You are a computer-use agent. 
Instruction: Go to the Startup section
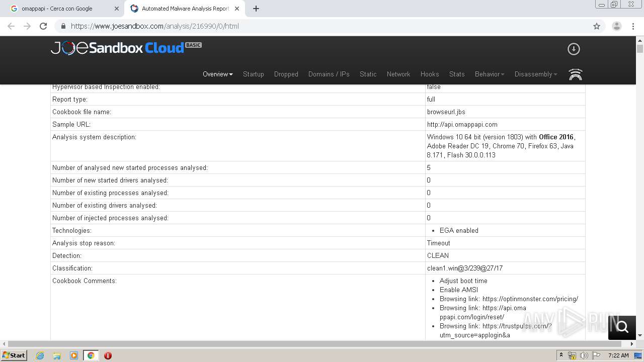[x=254, y=74]
